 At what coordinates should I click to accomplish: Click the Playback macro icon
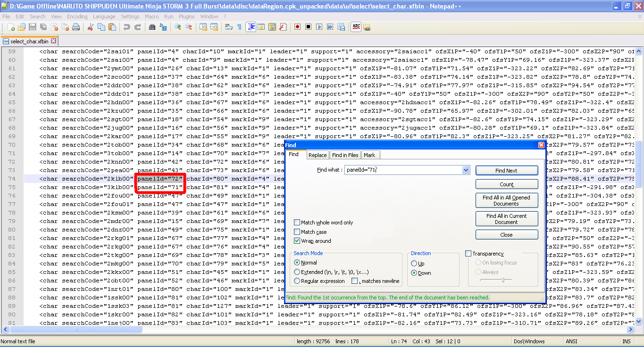(319, 27)
